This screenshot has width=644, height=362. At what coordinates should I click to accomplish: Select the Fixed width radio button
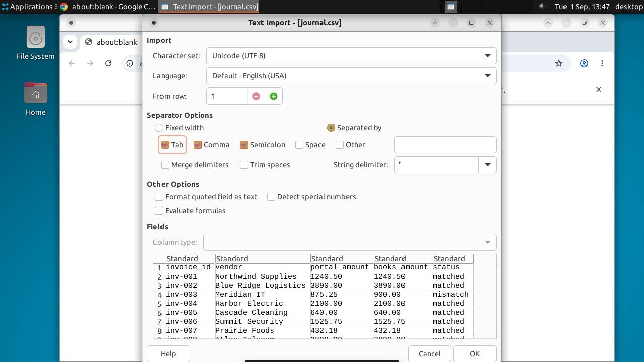[159, 128]
